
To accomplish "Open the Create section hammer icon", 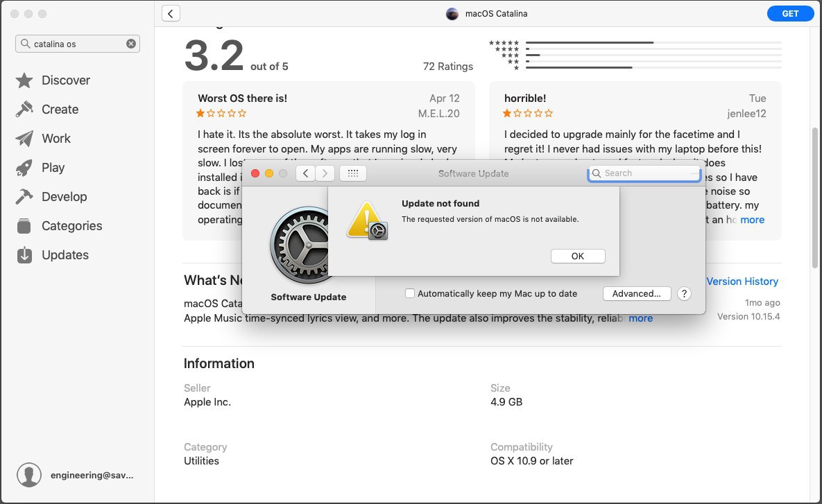I will coord(24,109).
